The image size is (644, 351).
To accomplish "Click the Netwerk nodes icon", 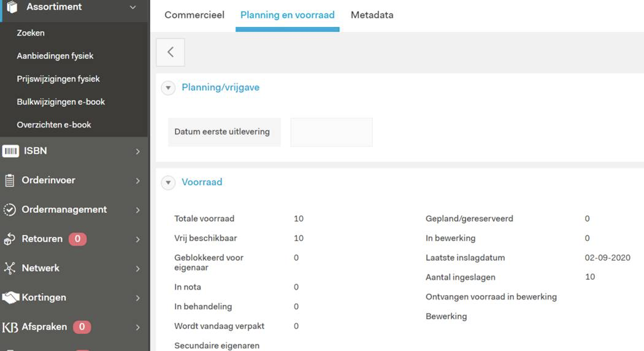I will (10, 268).
